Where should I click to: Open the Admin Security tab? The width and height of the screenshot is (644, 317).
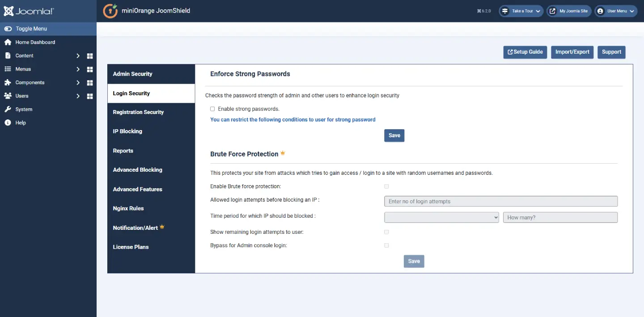151,74
